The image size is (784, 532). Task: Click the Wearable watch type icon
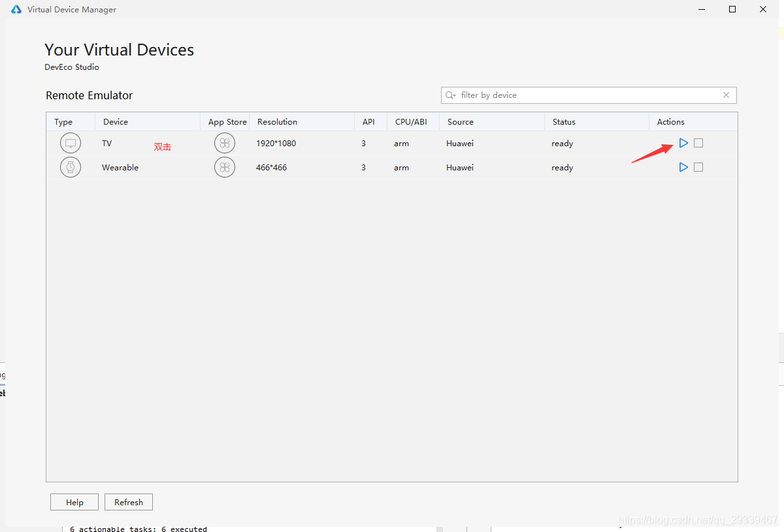71,167
